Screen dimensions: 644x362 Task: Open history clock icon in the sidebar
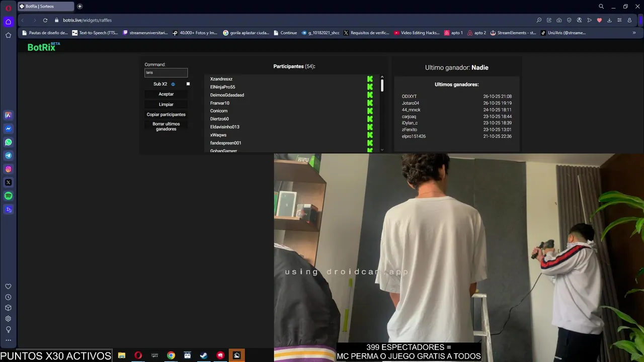(x=8, y=297)
